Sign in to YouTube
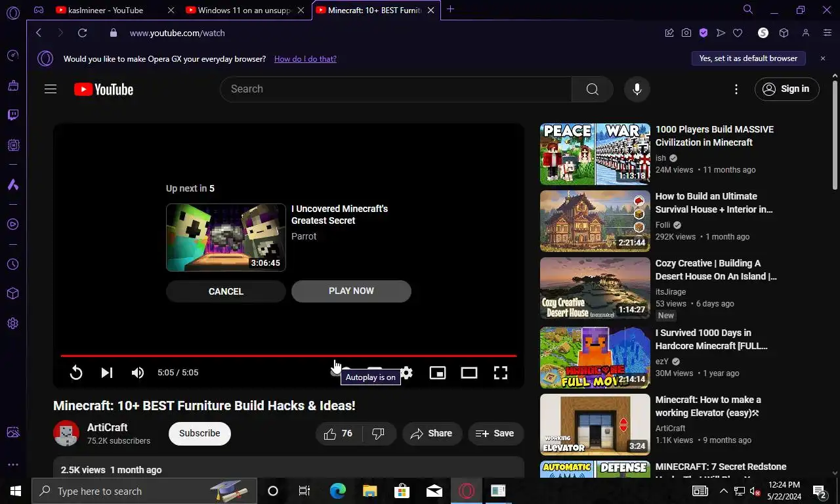The height and width of the screenshot is (504, 840). click(x=787, y=89)
